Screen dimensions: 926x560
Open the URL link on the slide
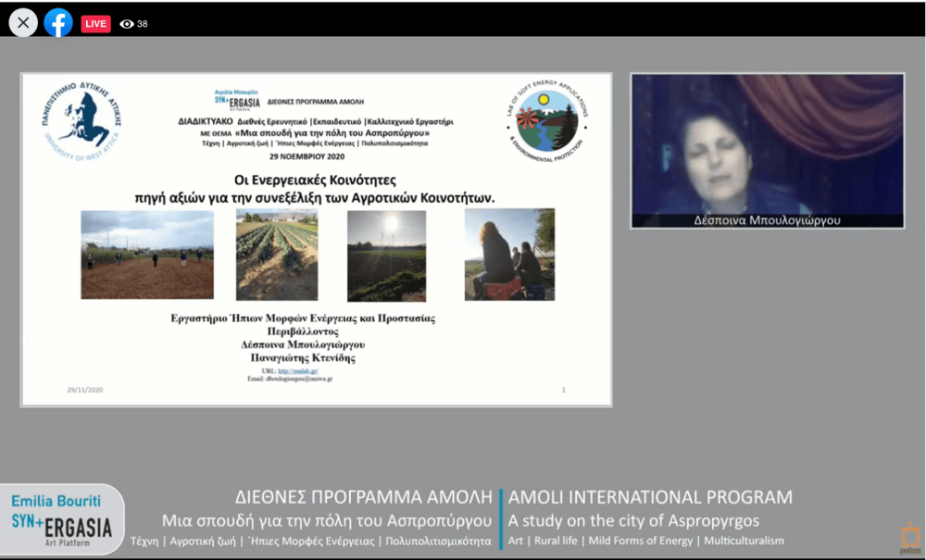click(305, 370)
